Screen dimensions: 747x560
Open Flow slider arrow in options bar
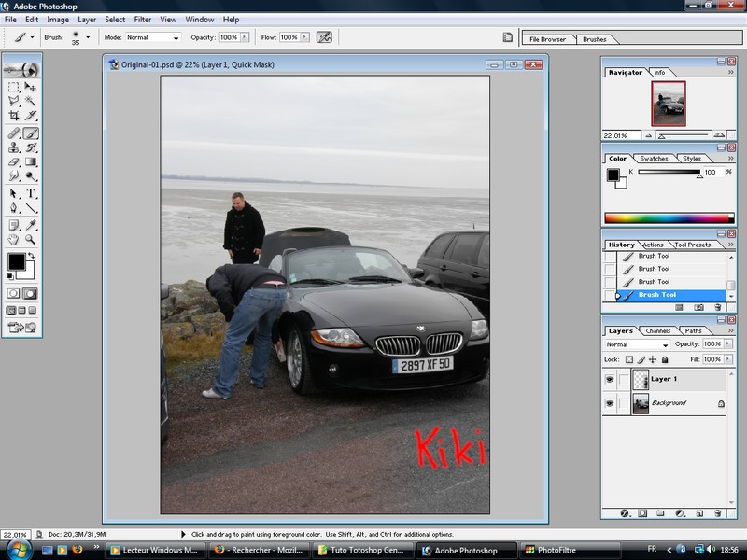pos(305,37)
